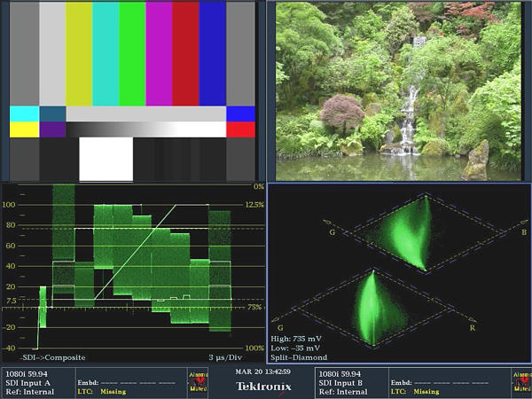Viewport: 532px width, 399px height.
Task: Select the SDI Input A status panel
Action: tap(35, 382)
